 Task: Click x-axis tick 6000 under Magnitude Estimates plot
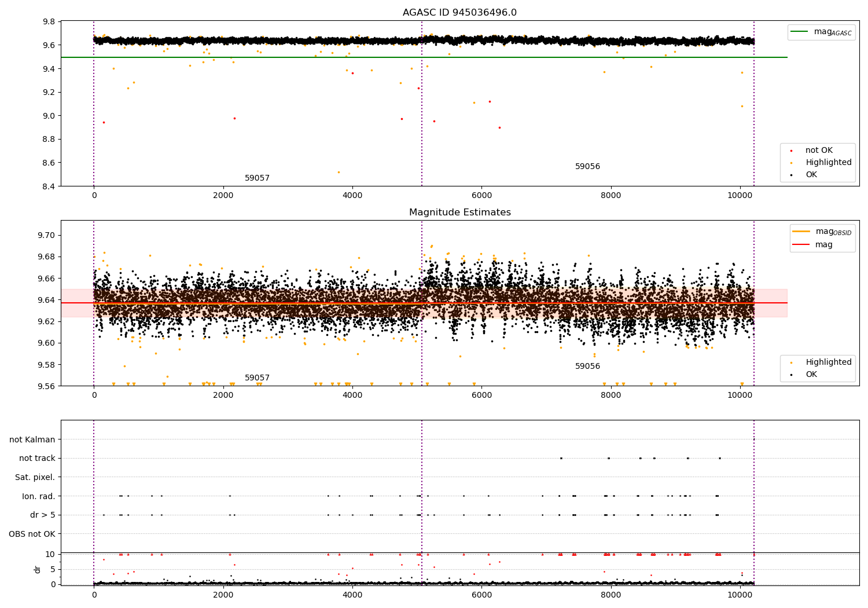pyautogui.click(x=481, y=395)
